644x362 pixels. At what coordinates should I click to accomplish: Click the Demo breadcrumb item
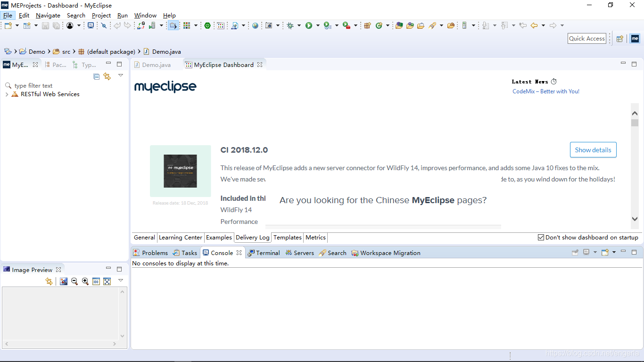coord(33,51)
